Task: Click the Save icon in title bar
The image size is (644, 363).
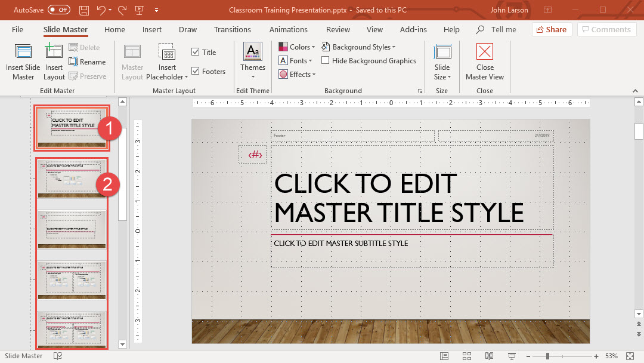Action: click(84, 10)
